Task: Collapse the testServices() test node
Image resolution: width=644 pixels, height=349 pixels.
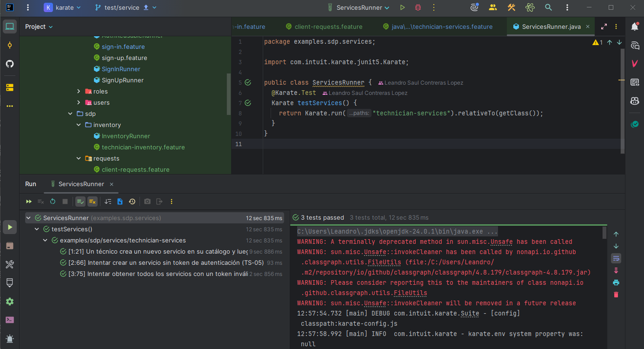Action: coord(37,229)
